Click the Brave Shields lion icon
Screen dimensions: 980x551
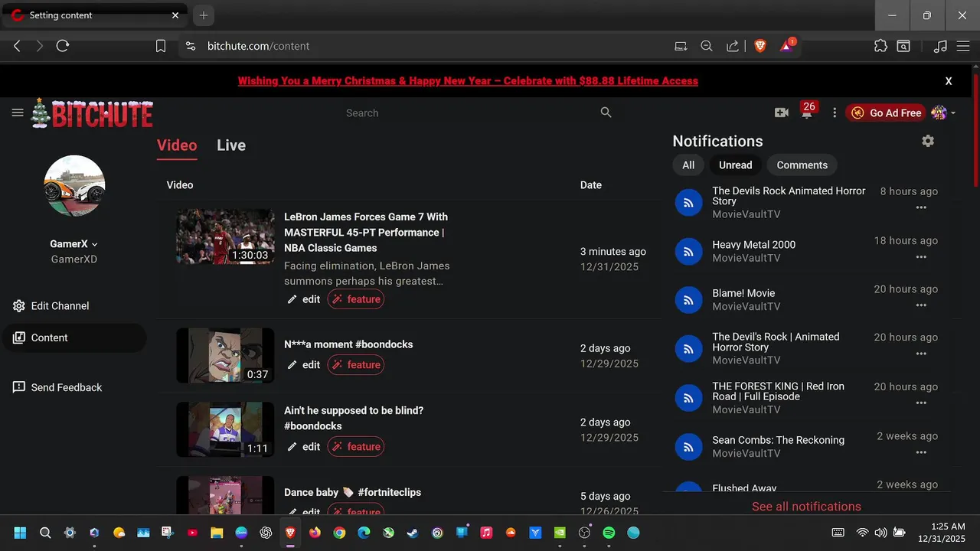tap(760, 46)
